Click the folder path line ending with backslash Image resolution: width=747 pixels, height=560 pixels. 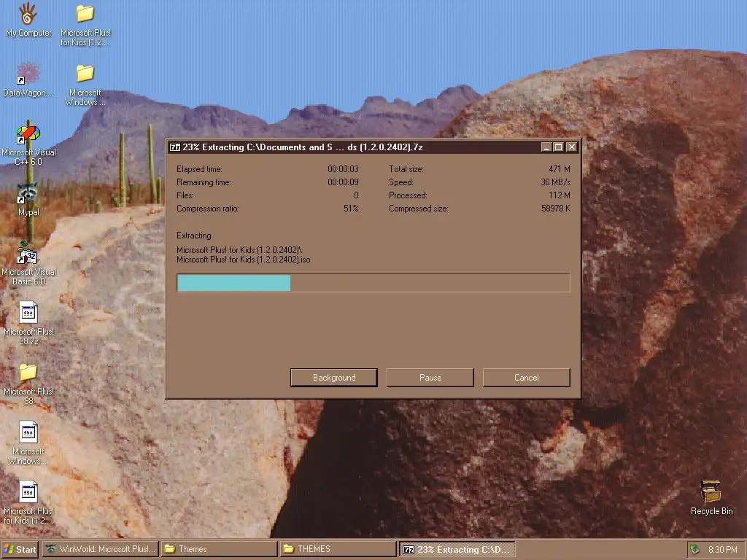coord(239,249)
